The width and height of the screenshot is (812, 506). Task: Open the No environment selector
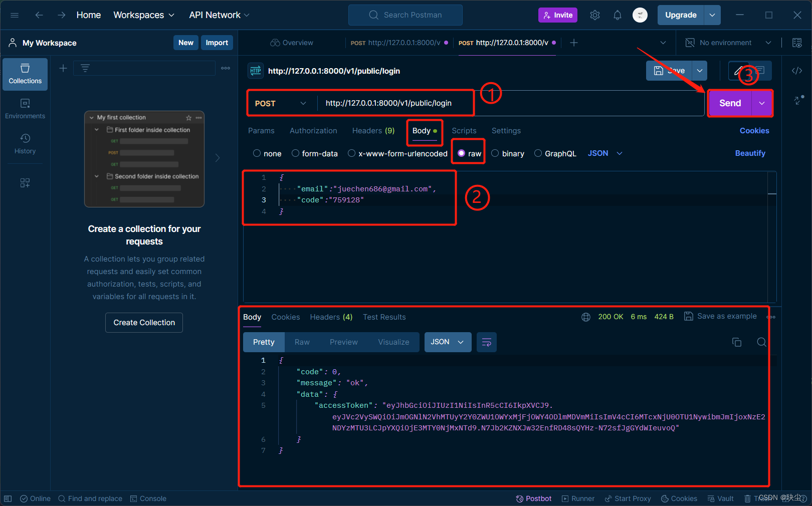728,43
